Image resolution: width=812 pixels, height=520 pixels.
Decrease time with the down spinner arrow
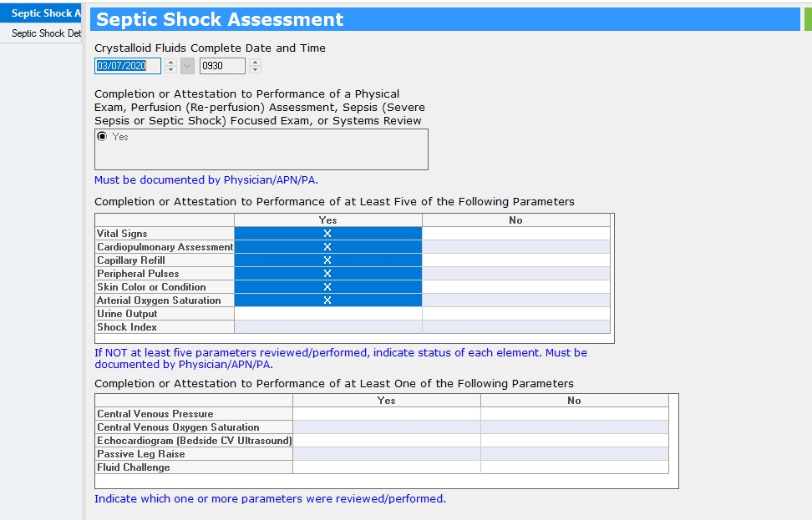255,69
